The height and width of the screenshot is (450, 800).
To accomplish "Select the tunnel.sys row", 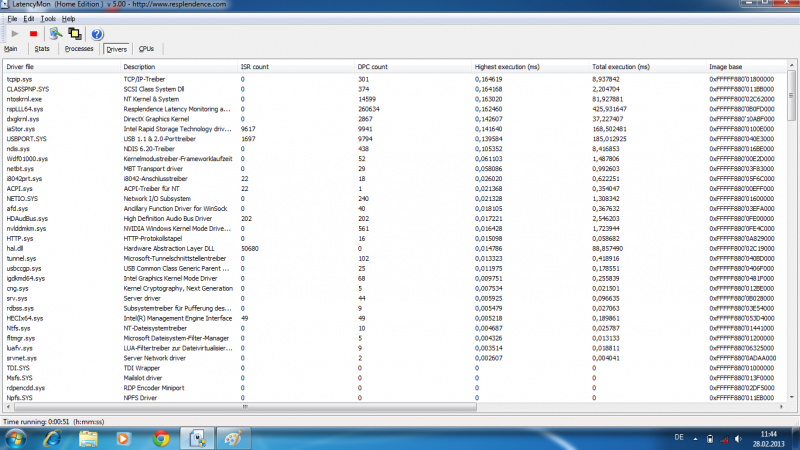I will [x=395, y=258].
